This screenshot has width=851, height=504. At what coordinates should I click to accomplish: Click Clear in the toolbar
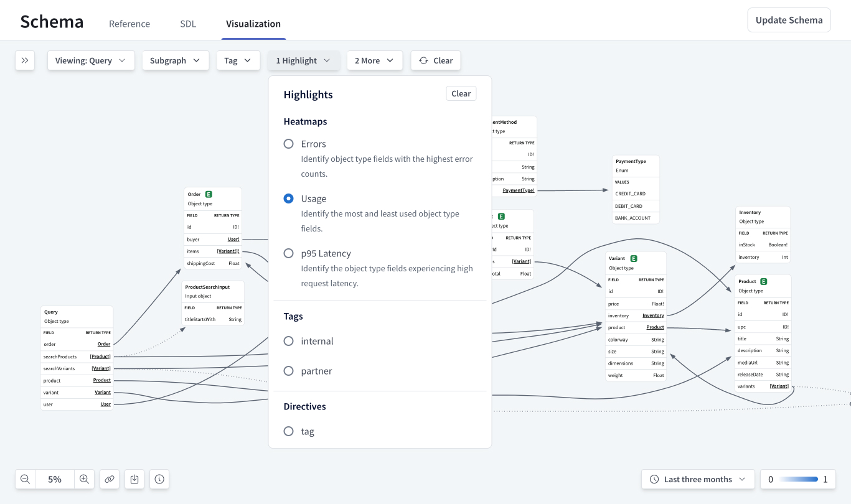436,60
